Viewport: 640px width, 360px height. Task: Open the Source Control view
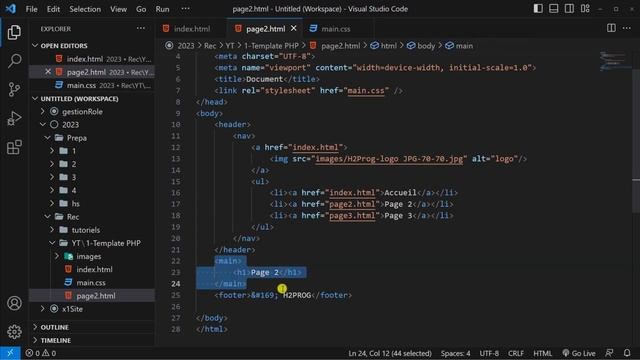pyautogui.click(x=14, y=89)
